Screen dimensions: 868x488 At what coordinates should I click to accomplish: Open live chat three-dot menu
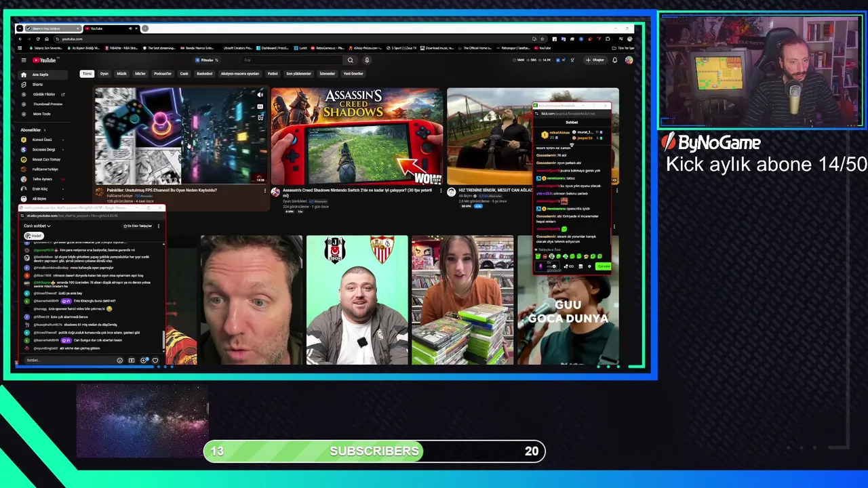[x=158, y=226]
